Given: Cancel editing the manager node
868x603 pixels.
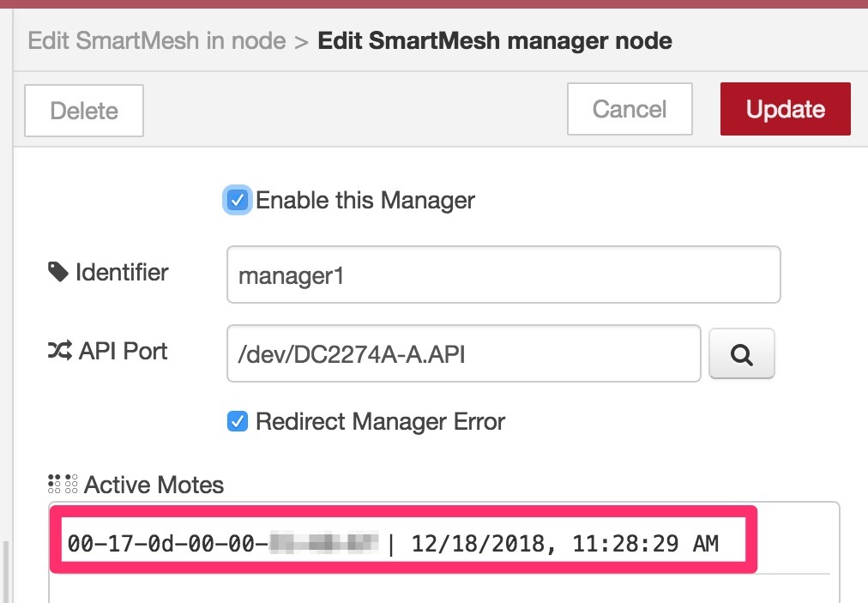Looking at the screenshot, I should tap(630, 109).
